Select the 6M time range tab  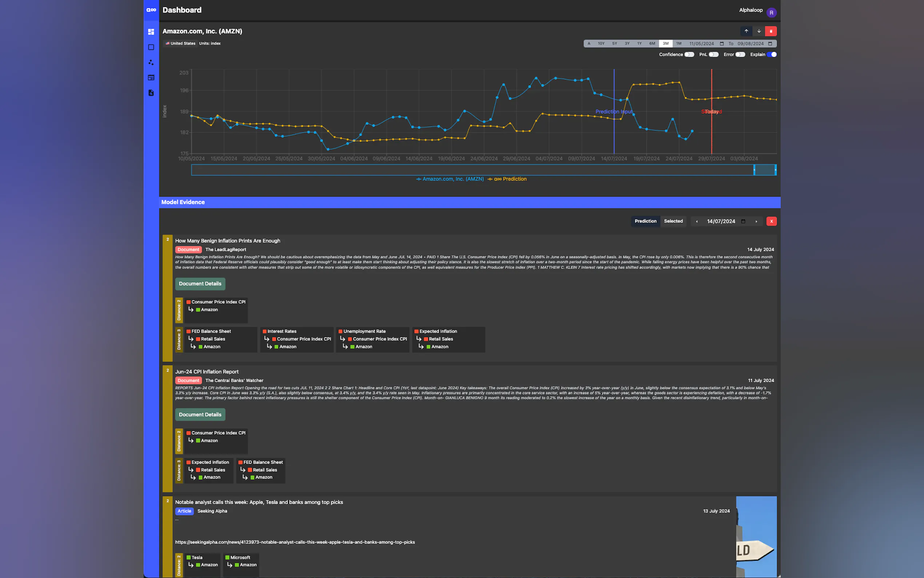coord(652,44)
